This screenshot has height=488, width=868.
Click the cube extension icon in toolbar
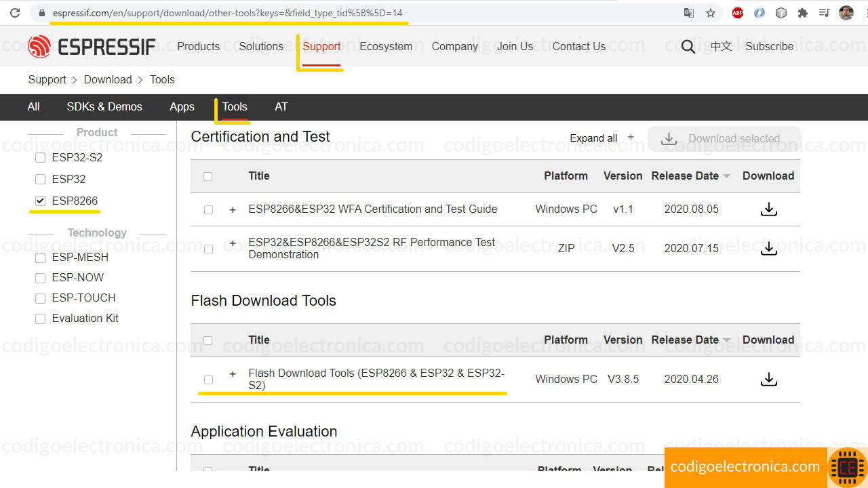781,13
